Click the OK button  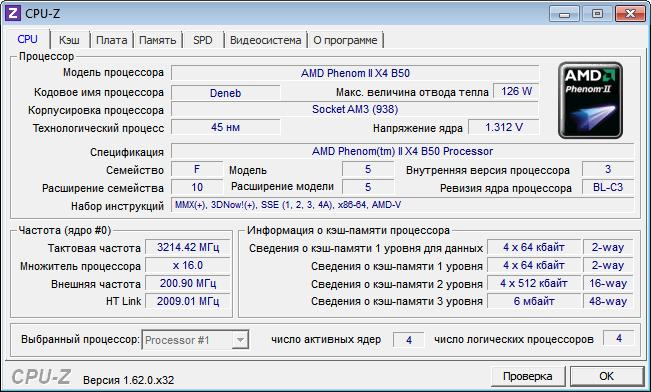click(606, 376)
